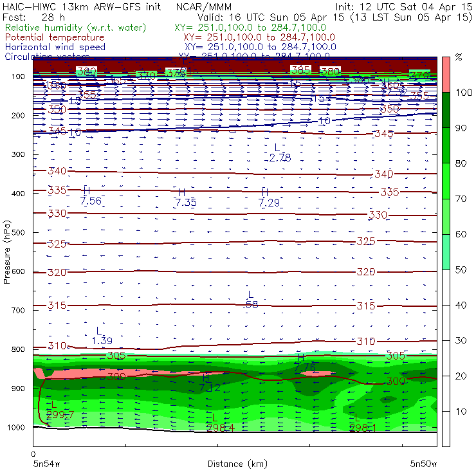This screenshot has width=476, height=476.
Task: Click the pink above-100% color bar segment
Action: (446, 75)
